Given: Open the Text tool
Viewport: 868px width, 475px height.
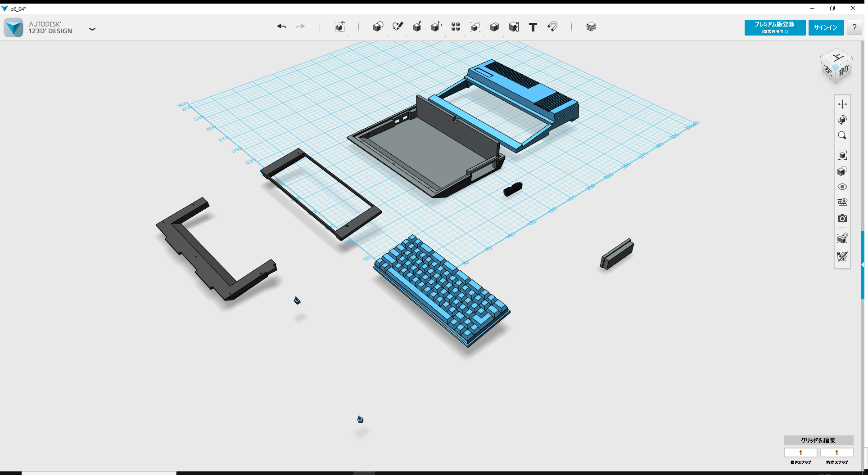Looking at the screenshot, I should (x=533, y=27).
